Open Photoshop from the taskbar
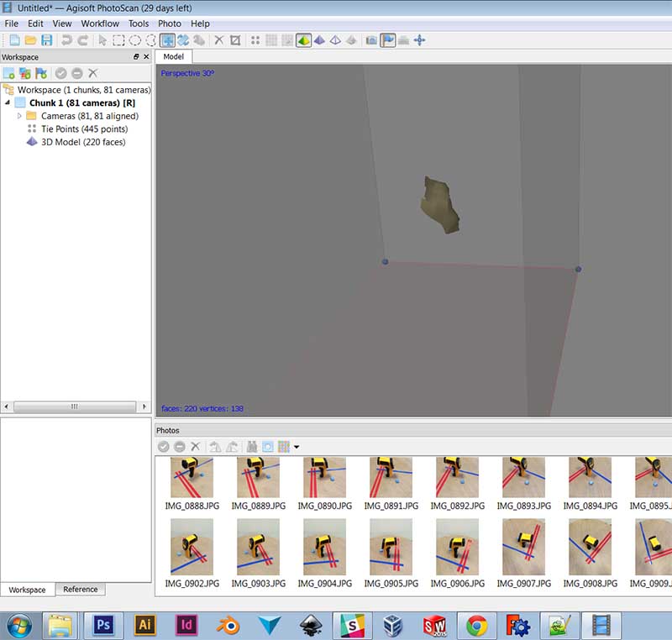 coord(103,626)
